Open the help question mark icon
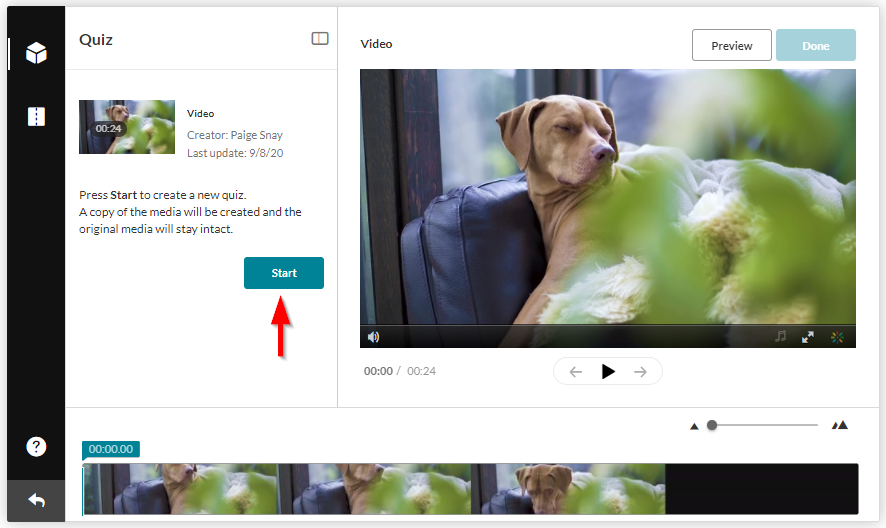 [36, 447]
